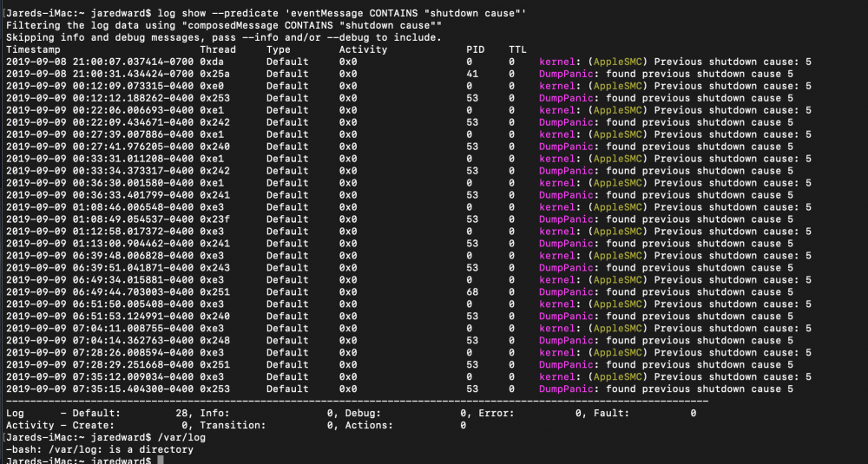The width and height of the screenshot is (868, 464).
Task: Click the typed /var/log command
Action: click(x=181, y=437)
